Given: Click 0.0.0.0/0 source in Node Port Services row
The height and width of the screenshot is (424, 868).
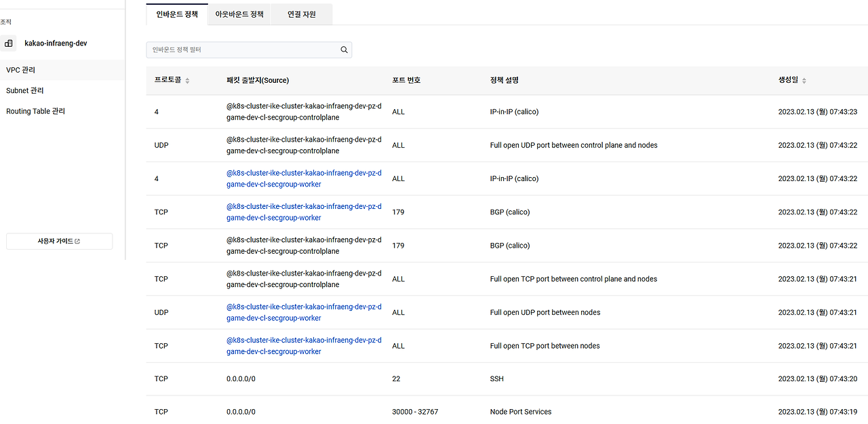Looking at the screenshot, I should click(x=241, y=412).
